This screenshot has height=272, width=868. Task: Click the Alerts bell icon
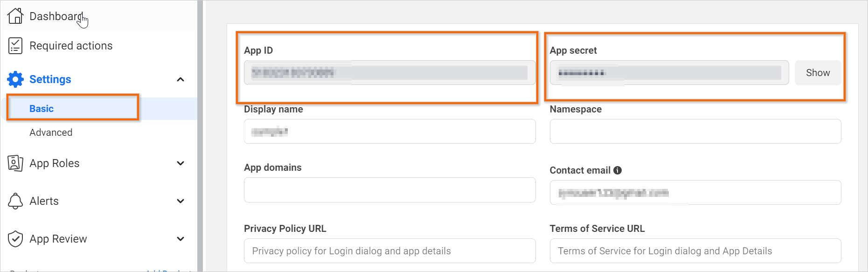[x=15, y=201]
